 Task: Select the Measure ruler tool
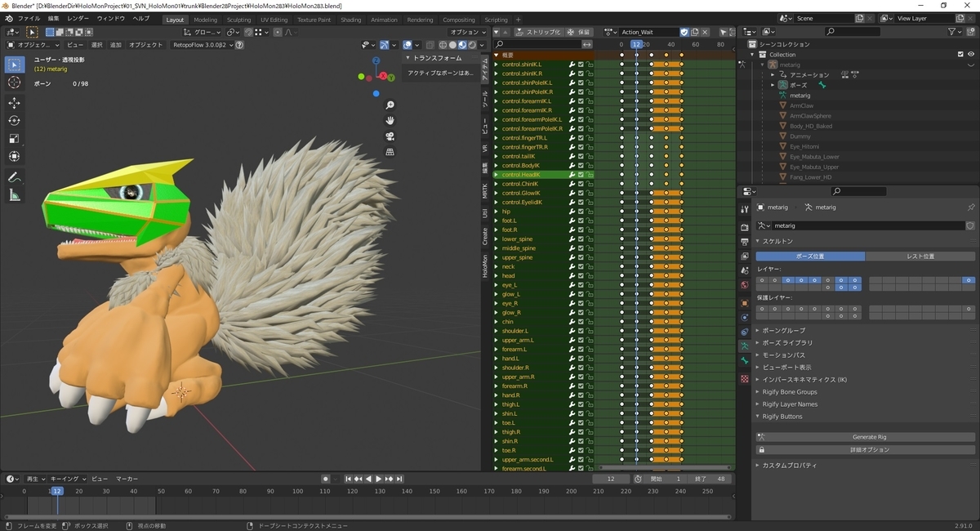coord(15,195)
